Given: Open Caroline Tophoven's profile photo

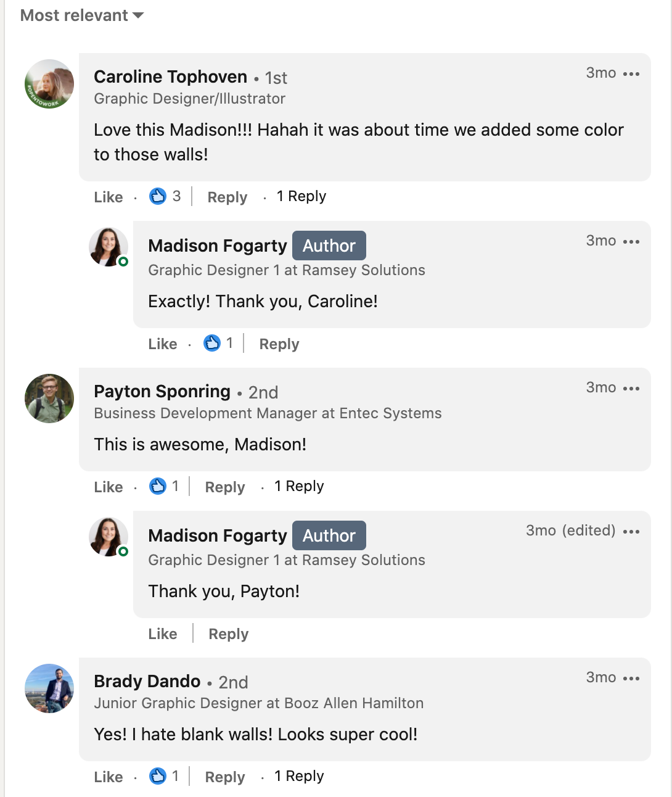Looking at the screenshot, I should click(x=49, y=84).
